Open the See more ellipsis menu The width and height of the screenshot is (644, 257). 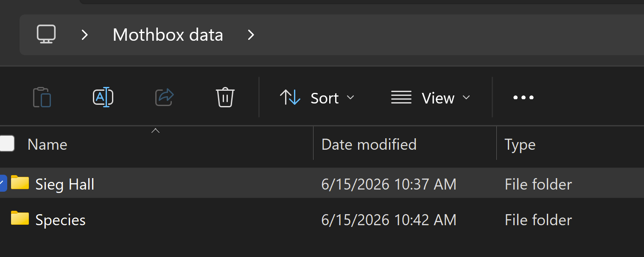click(524, 98)
